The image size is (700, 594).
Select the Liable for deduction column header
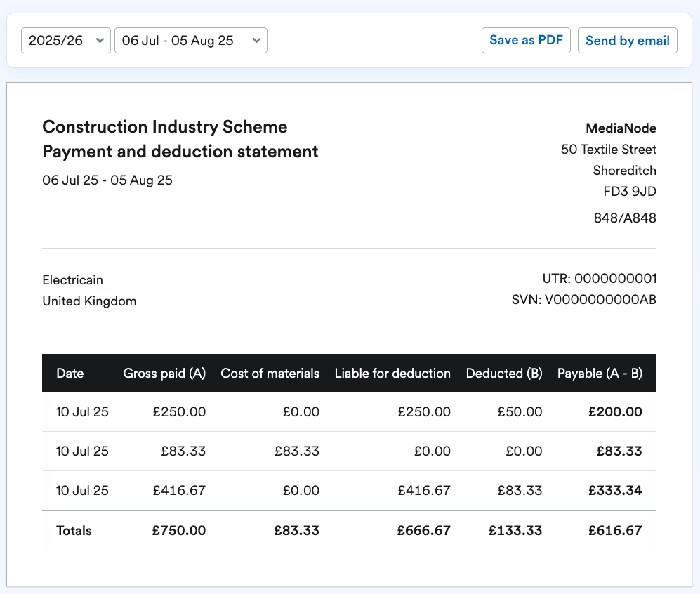(392, 374)
